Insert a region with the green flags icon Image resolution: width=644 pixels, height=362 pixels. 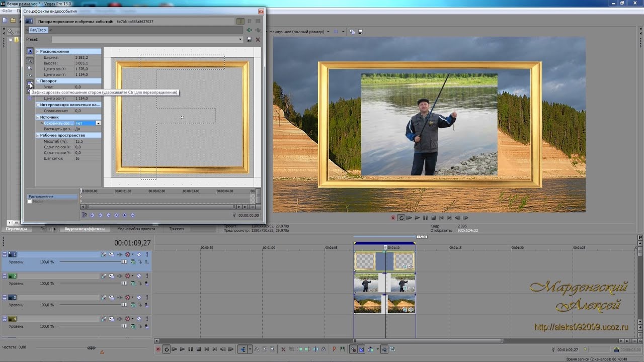342,349
